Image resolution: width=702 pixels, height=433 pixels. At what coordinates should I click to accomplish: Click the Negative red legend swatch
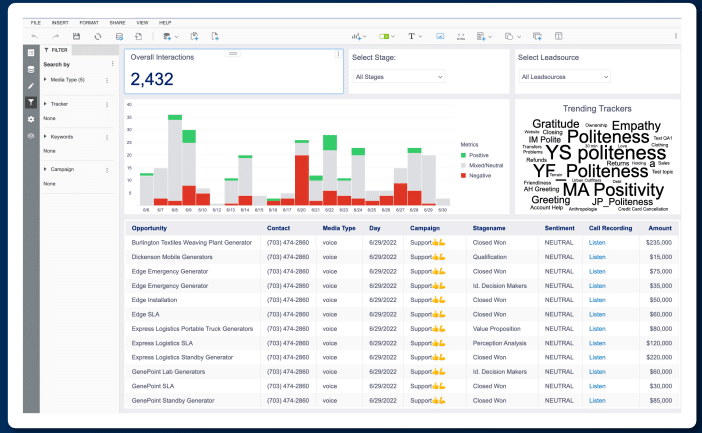click(463, 176)
